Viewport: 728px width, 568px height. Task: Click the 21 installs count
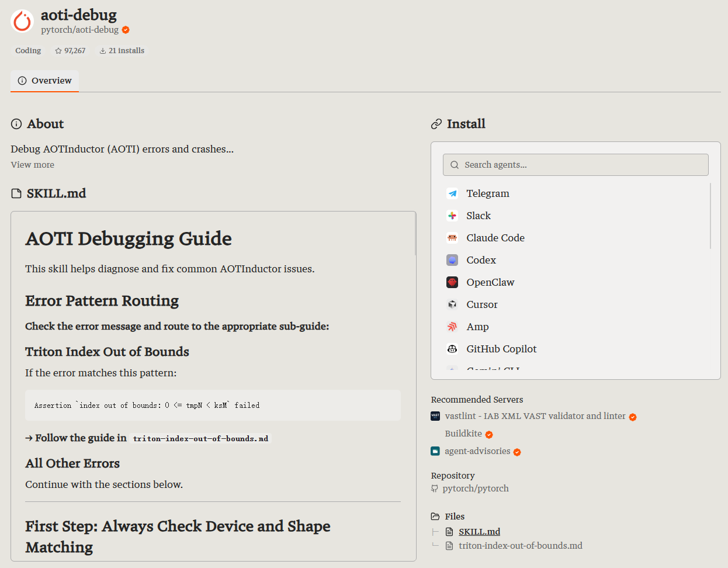[x=126, y=51]
